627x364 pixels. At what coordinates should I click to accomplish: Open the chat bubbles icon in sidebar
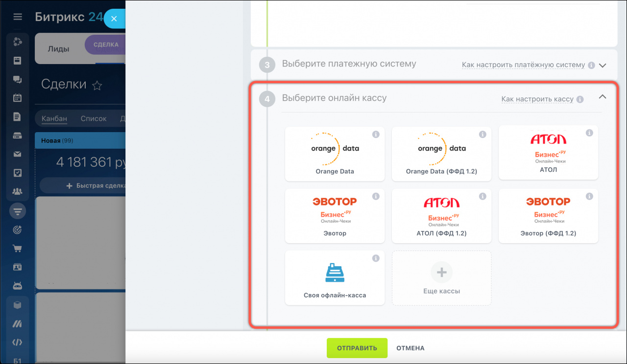pyautogui.click(x=17, y=79)
